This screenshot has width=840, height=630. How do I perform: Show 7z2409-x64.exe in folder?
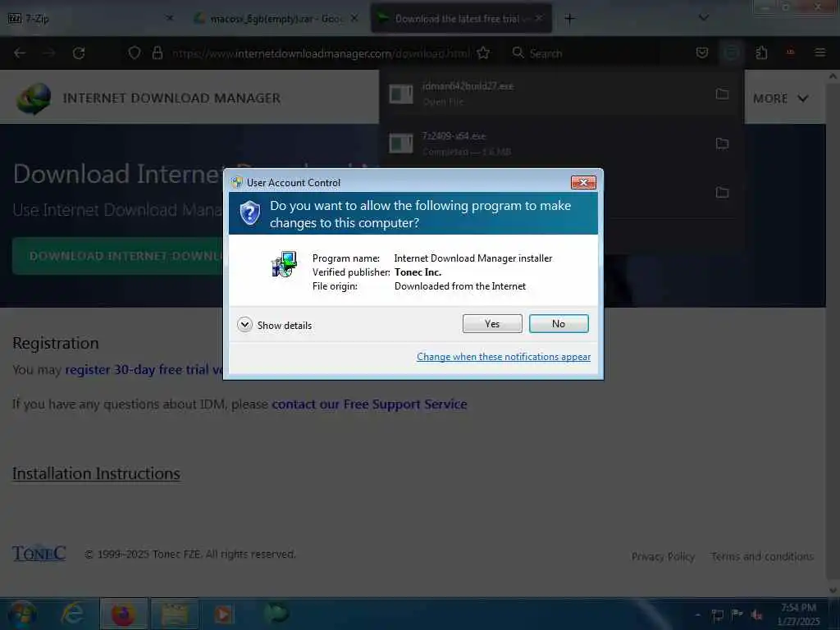pyautogui.click(x=722, y=143)
